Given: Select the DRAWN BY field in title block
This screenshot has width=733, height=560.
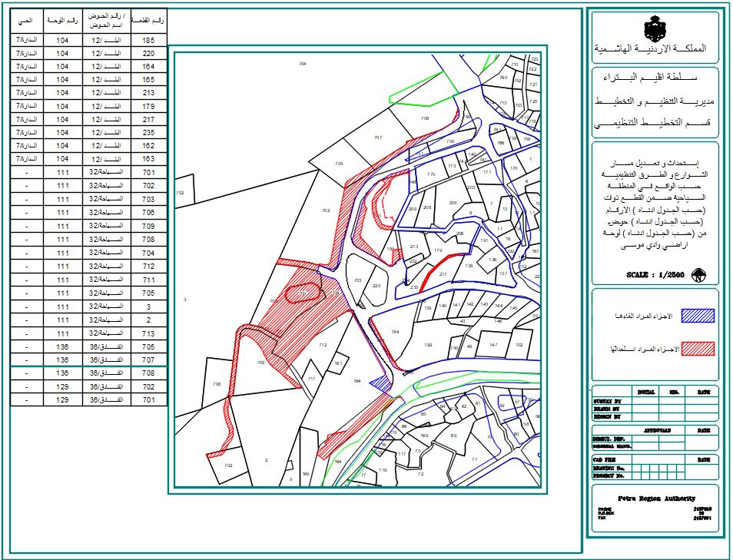Looking at the screenshot, I should pyautogui.click(x=607, y=409).
